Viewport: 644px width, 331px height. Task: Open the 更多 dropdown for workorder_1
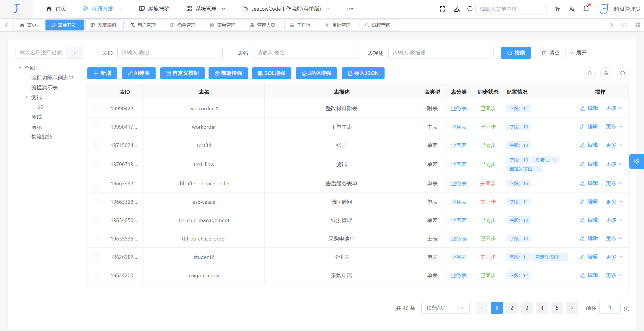point(614,108)
